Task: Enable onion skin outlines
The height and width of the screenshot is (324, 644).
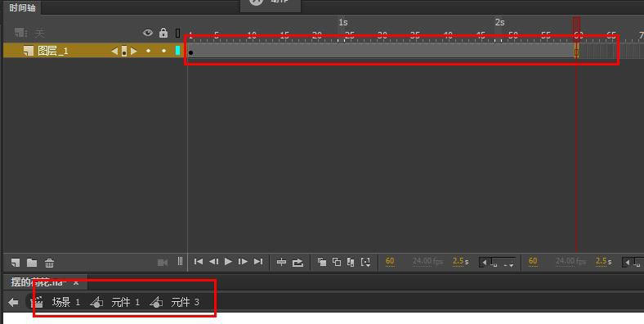Action: [x=337, y=262]
